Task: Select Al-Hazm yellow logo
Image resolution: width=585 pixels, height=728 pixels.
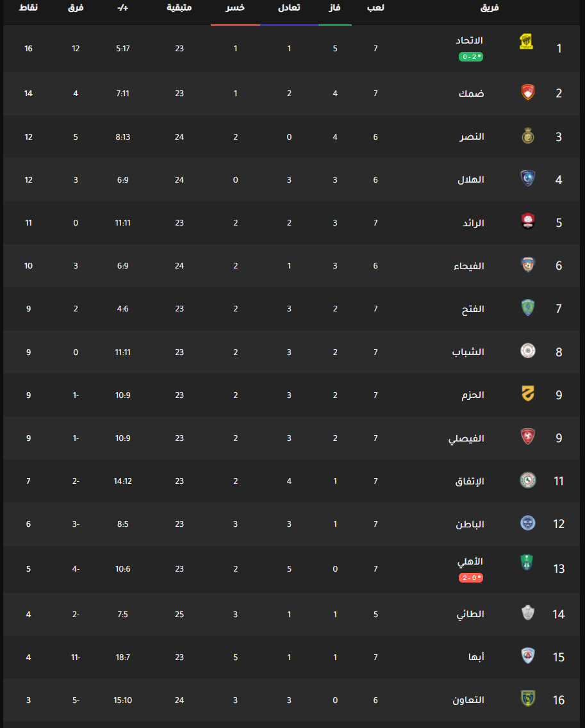Action: 528,393
